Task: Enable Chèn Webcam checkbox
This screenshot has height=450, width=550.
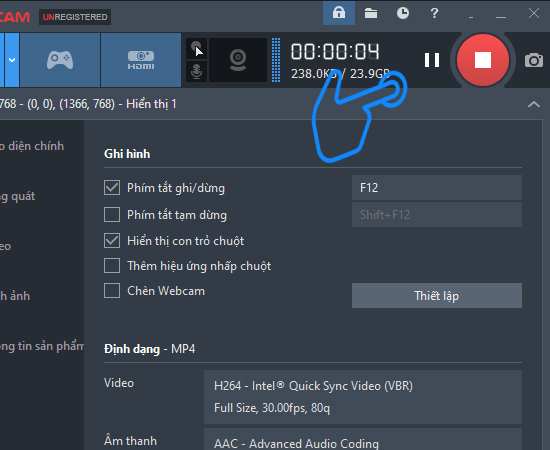Action: (112, 290)
